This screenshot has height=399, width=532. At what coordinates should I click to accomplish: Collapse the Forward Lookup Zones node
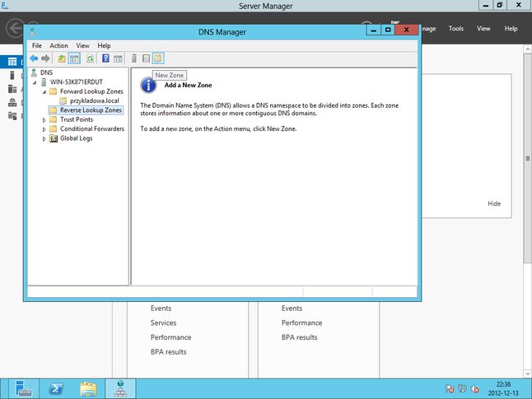pyautogui.click(x=44, y=92)
